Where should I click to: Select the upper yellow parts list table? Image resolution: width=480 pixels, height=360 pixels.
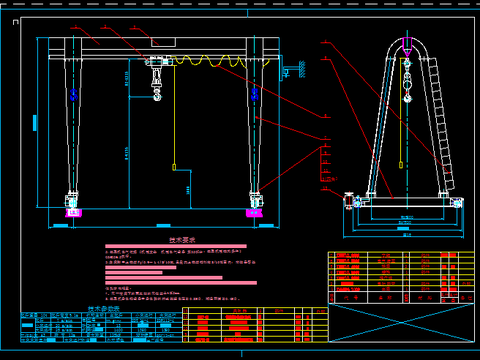pyautogui.click(x=401, y=277)
